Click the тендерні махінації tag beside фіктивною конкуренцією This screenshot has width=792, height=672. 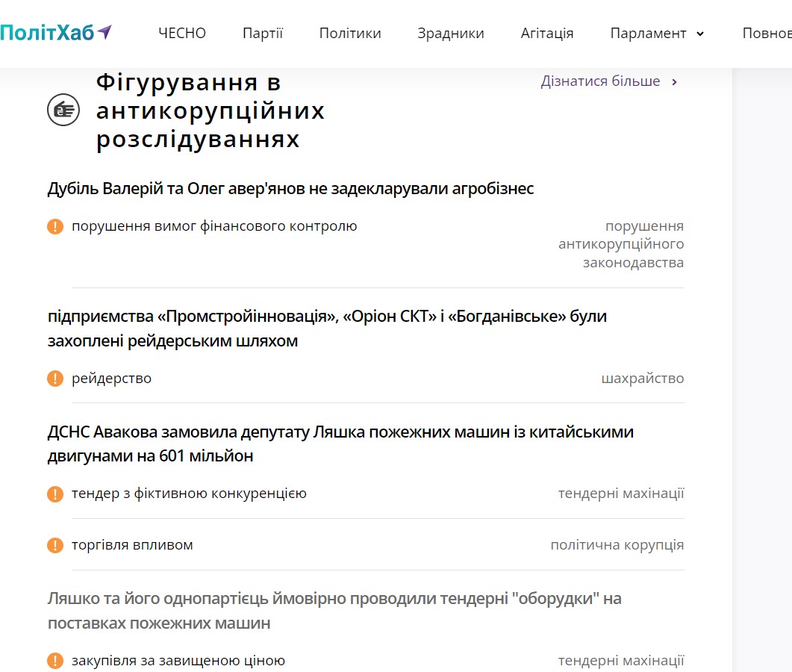click(x=621, y=494)
